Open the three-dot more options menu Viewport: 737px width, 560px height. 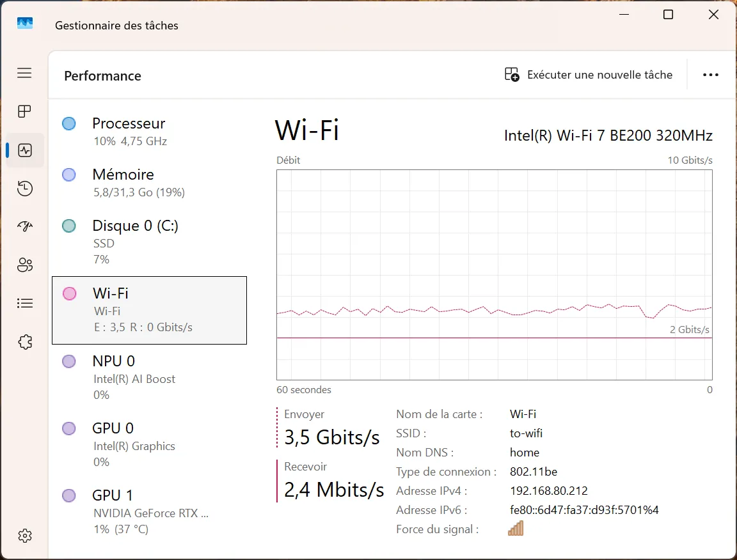(x=710, y=75)
